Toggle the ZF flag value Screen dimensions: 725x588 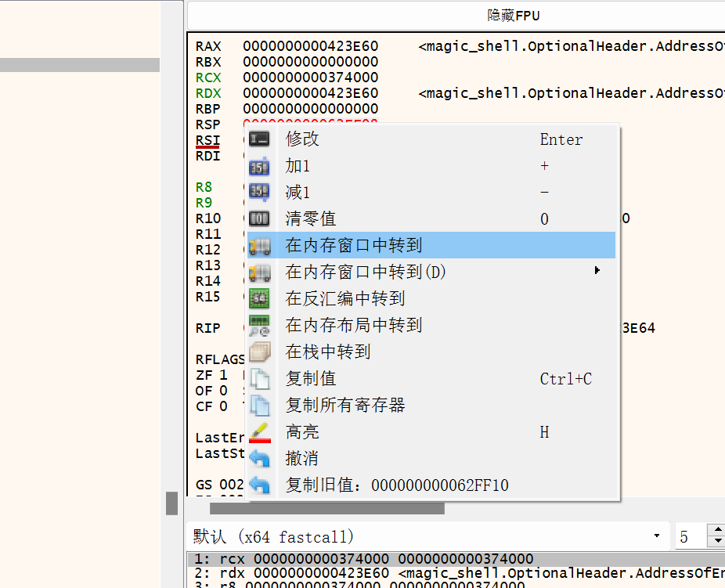click(223, 375)
